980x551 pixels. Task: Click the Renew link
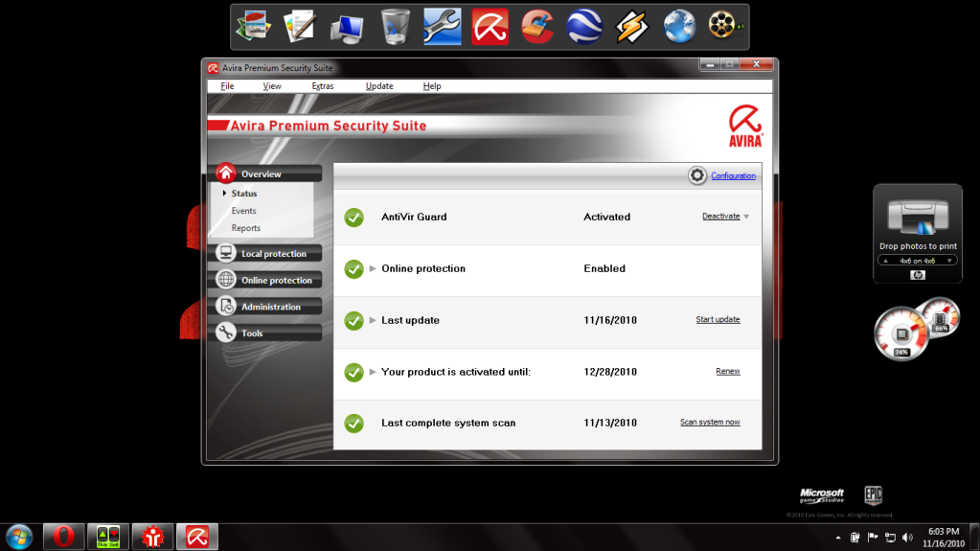(x=727, y=372)
